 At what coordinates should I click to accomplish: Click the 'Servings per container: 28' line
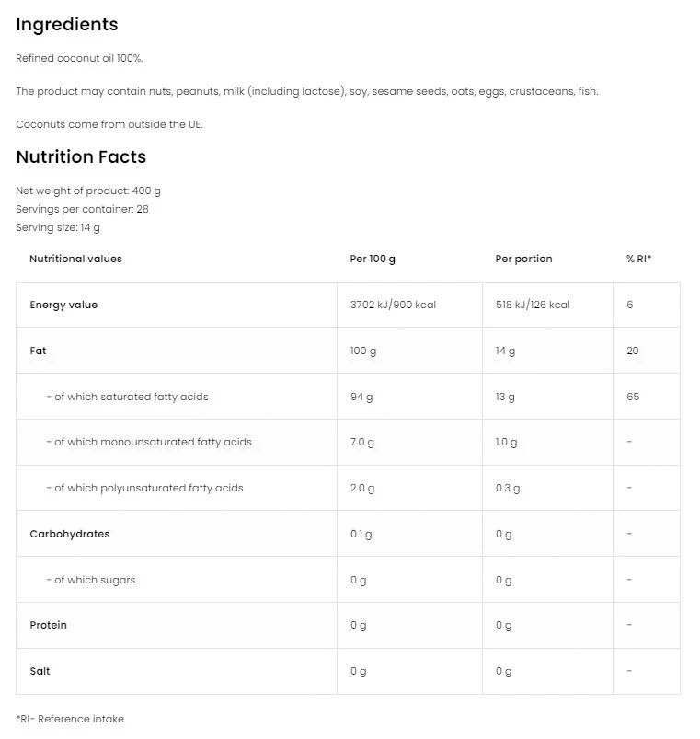pos(83,209)
